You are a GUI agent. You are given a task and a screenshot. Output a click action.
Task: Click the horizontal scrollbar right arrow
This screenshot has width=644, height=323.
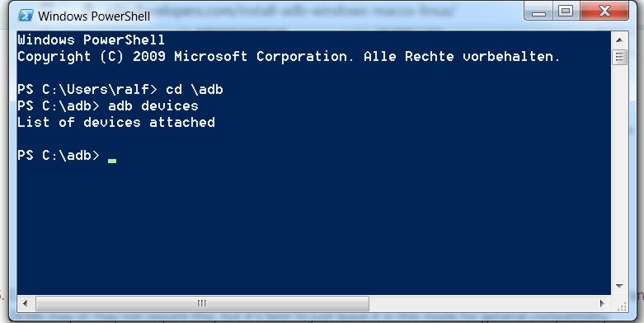[x=602, y=304]
